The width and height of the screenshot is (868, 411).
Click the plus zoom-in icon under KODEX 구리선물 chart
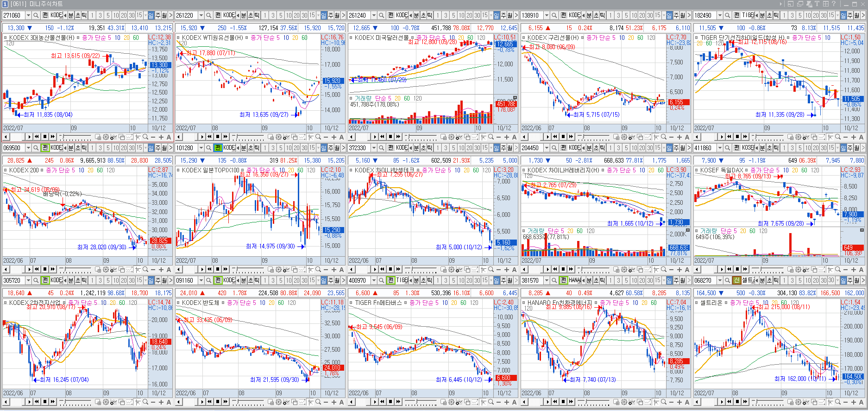679,137
